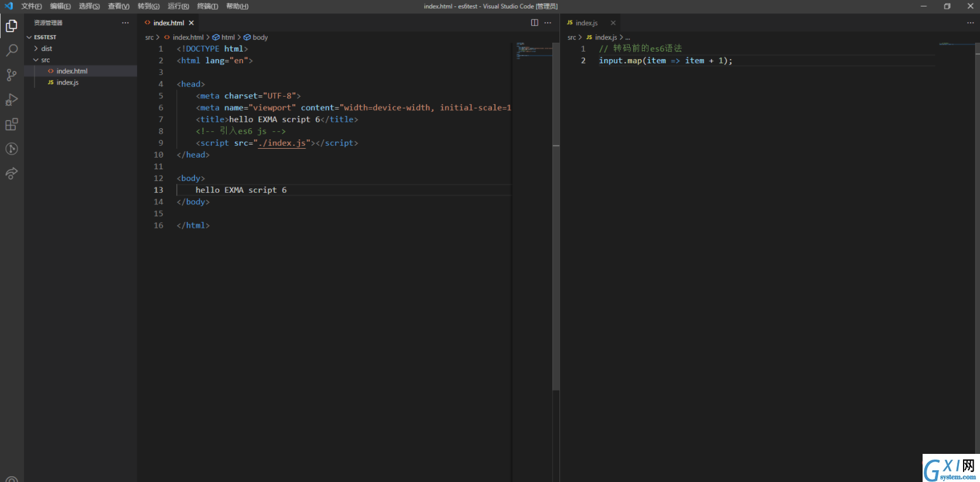980x482 pixels.
Task: Click src breadcrumb in index.html editor
Action: click(x=149, y=37)
